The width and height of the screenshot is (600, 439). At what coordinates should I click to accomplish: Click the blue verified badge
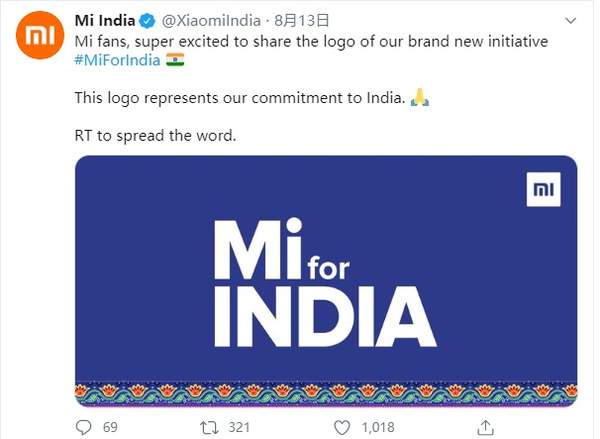tap(149, 20)
